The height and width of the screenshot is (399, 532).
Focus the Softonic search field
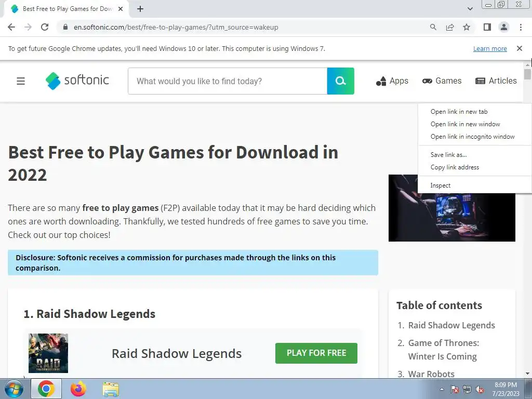pyautogui.click(x=228, y=81)
